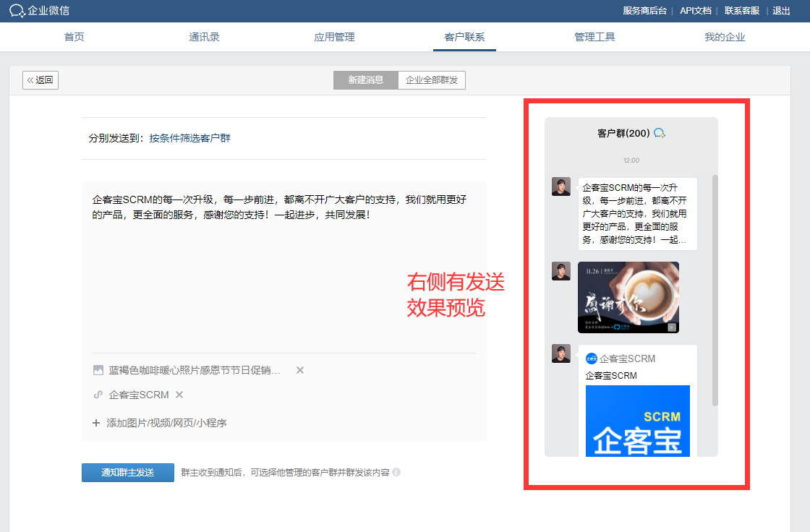Switch to 通讯录 tab
Viewport: 810px width, 532px height.
pos(204,37)
